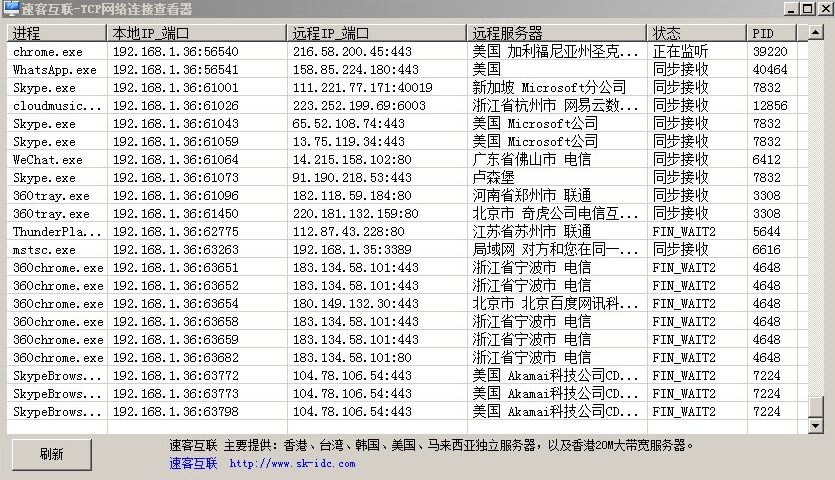Viewport: 835px width, 480px height.
Task: Click the scrollbar down arrow
Action: [x=817, y=427]
